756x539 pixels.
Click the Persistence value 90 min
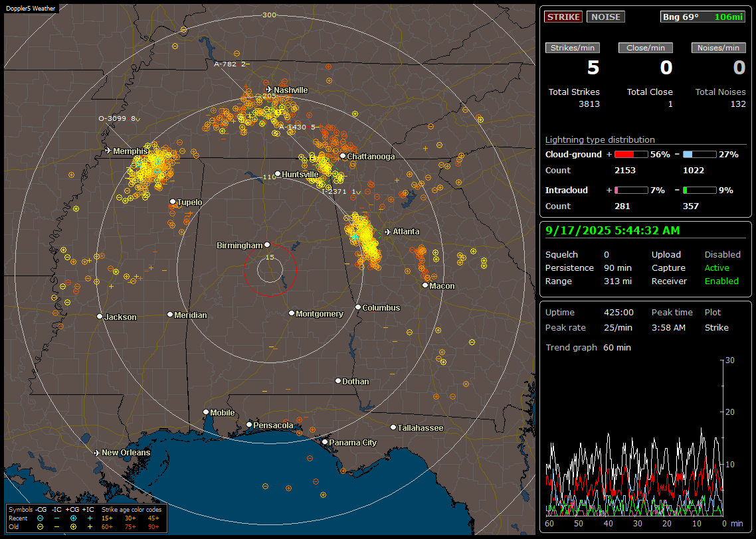click(x=618, y=268)
